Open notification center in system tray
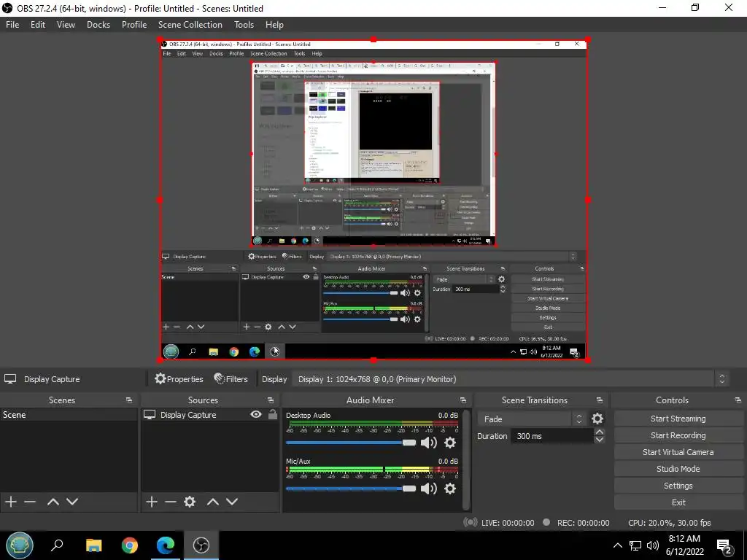 [x=724, y=545]
